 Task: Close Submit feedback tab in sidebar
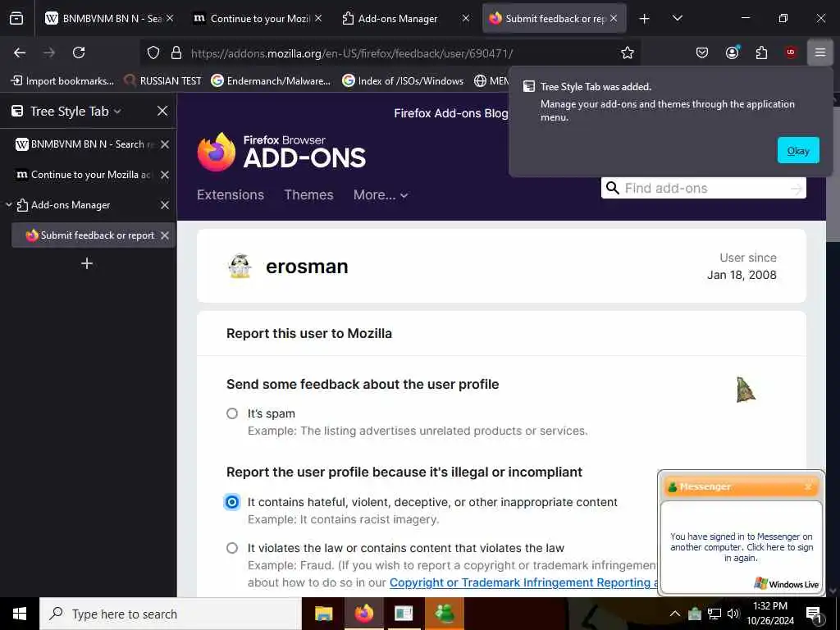coord(165,235)
